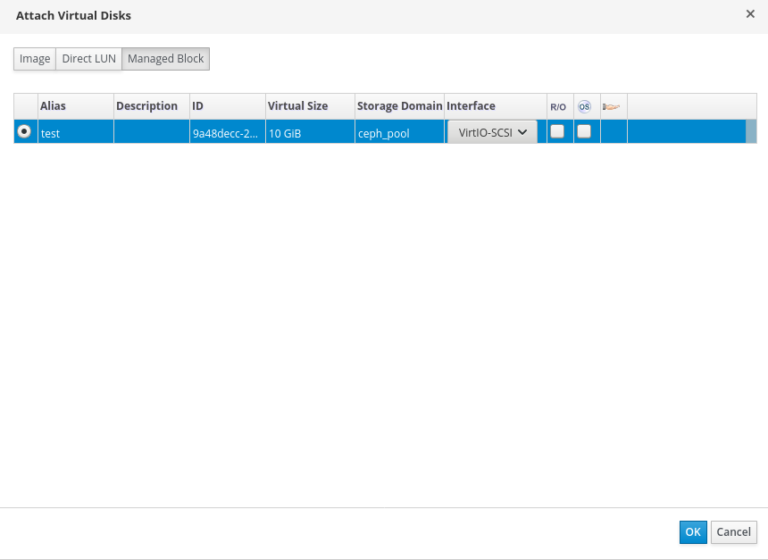
Task: Open the VirtIO-SCSI interface dropdown
Action: point(492,132)
